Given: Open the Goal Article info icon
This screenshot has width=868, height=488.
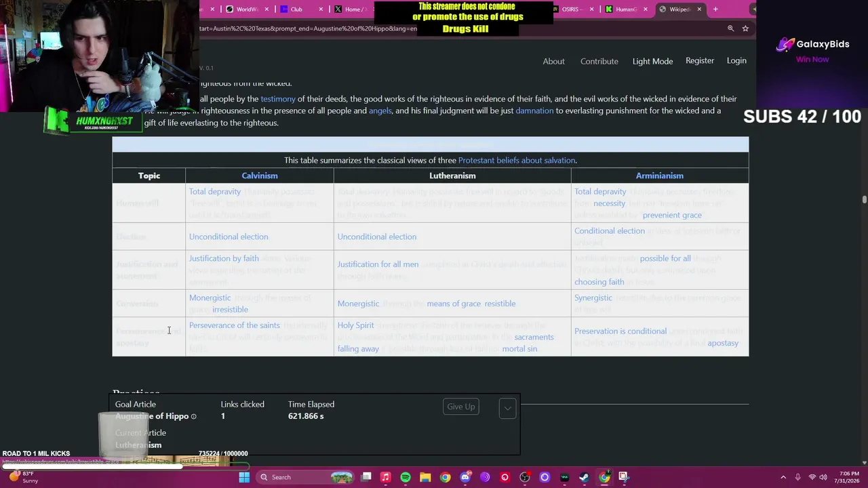Looking at the screenshot, I should [194, 416].
